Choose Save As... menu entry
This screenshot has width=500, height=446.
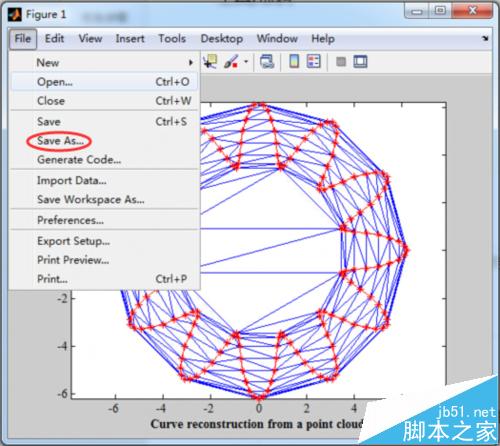point(104,141)
